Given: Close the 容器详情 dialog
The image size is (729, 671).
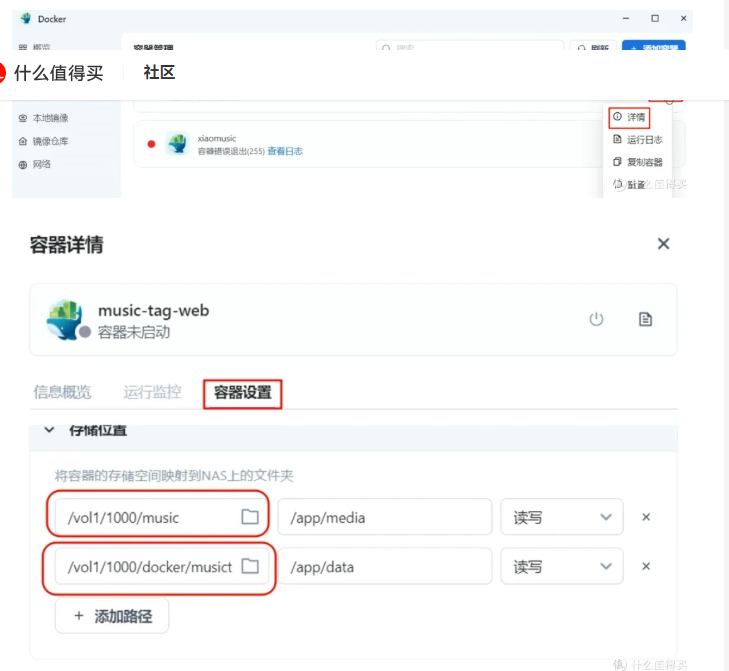Looking at the screenshot, I should pyautogui.click(x=663, y=244).
